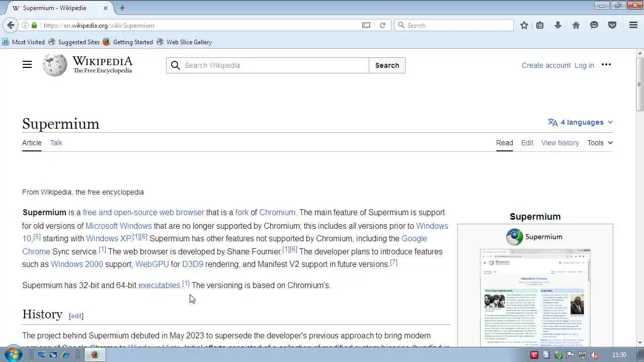Open the Downloads arrow icon

click(558, 25)
